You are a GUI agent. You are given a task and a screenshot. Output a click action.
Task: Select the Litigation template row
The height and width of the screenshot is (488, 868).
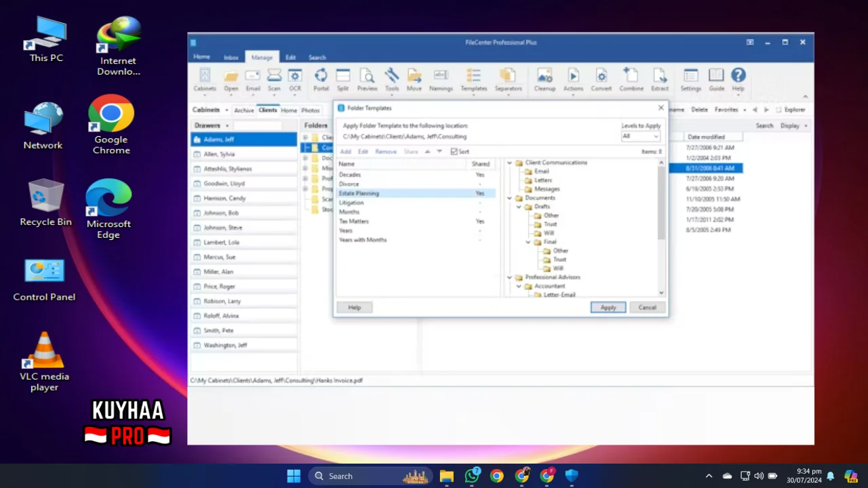tap(416, 203)
